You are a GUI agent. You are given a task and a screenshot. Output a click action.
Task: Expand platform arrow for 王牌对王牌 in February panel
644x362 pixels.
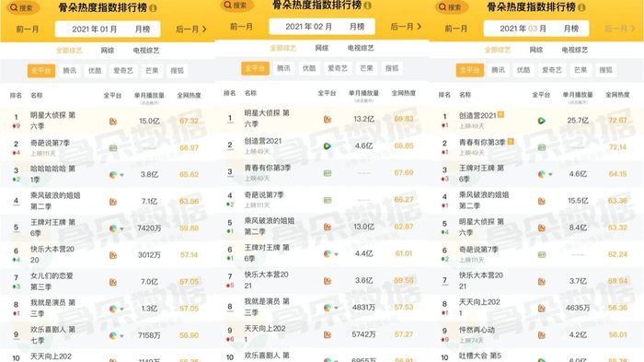336,254
